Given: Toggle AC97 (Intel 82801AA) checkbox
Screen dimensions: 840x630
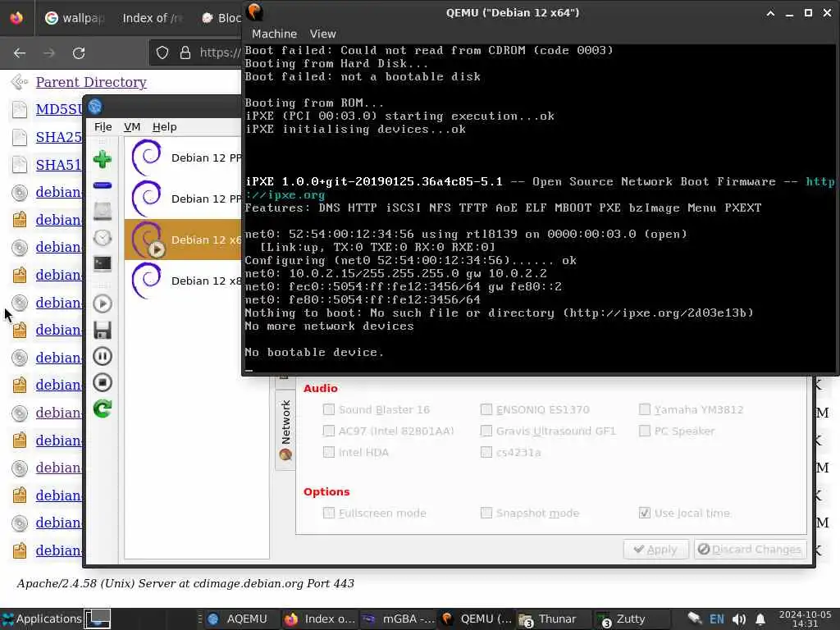Looking at the screenshot, I should pyautogui.click(x=328, y=431).
